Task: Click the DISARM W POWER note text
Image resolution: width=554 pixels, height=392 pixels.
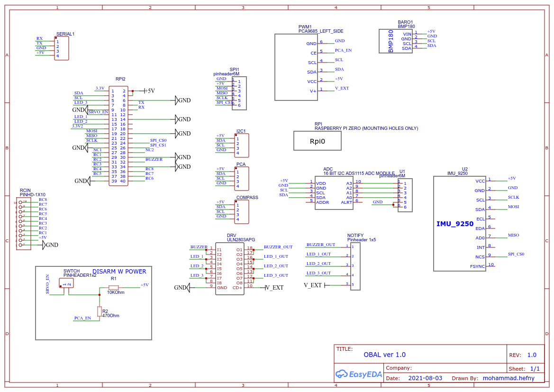Action: [119, 272]
